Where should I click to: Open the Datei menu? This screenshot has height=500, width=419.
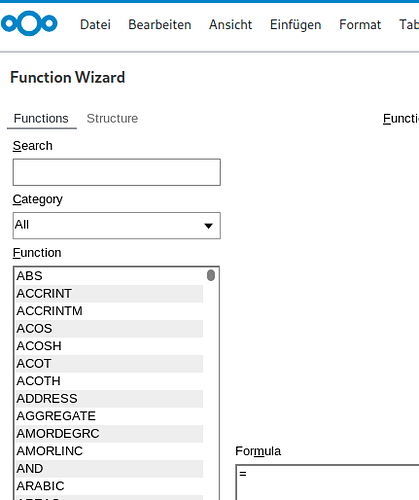[x=95, y=25]
